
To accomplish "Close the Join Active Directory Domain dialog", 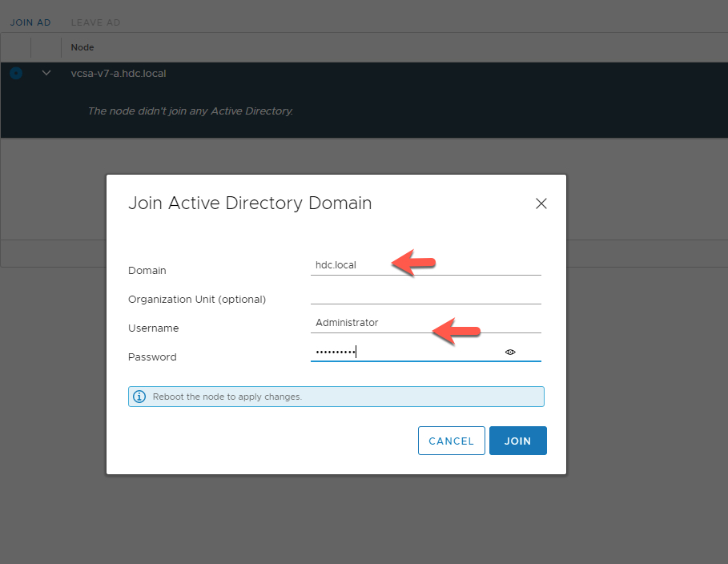I will tap(541, 203).
